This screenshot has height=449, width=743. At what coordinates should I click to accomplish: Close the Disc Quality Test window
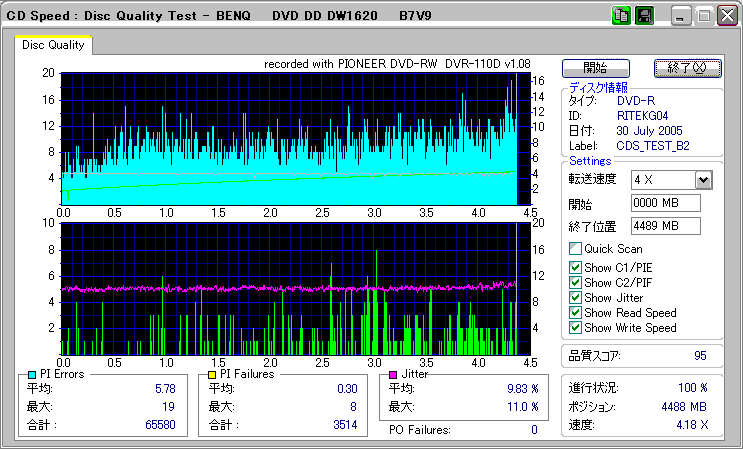click(x=727, y=17)
